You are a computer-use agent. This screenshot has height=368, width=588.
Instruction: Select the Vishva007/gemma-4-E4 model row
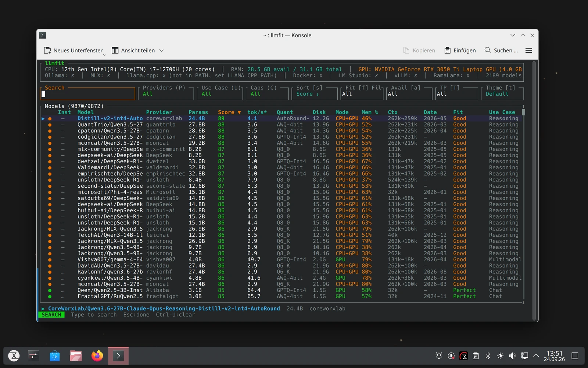point(281,259)
